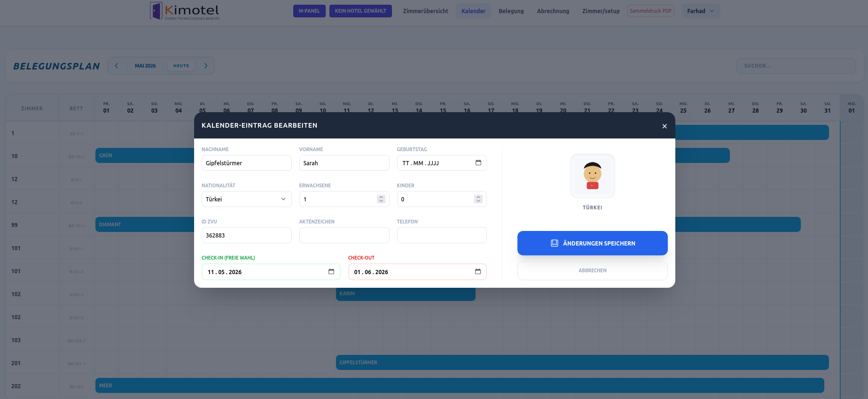Screen dimensions: 868x399
Task: Click the Check-in date 11.05.2026 field
Action: pos(271,272)
